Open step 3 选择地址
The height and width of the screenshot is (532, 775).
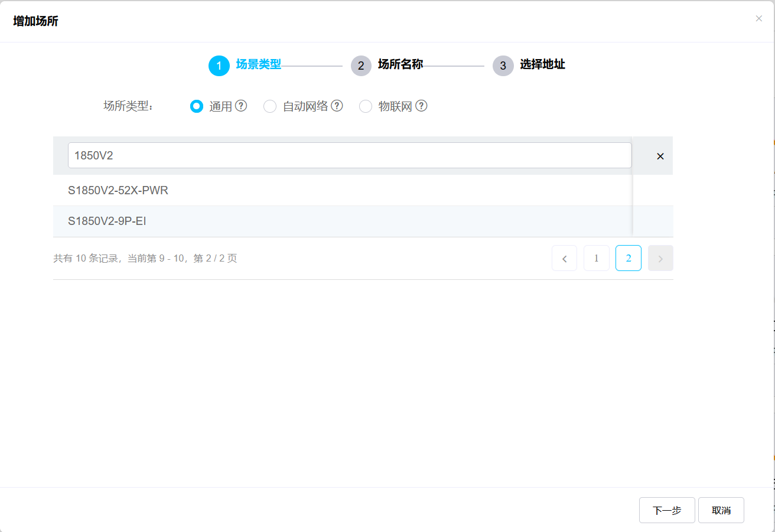coord(529,66)
